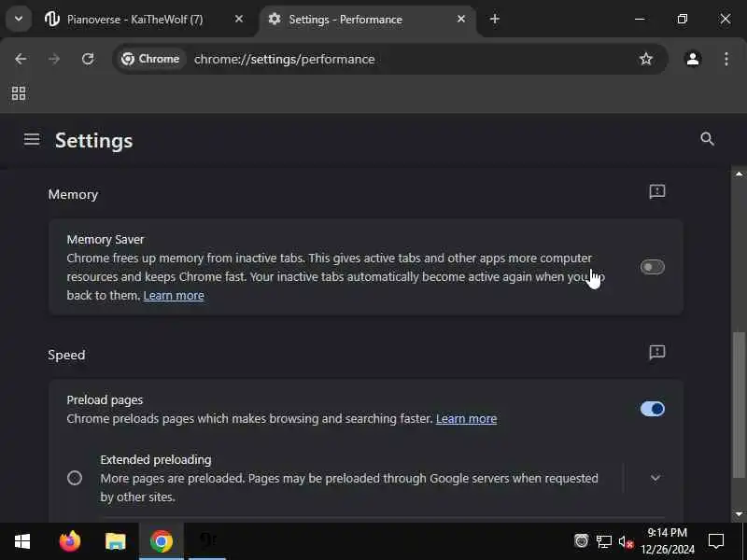
Task: Click the Chrome site info chip
Action: tap(150, 59)
